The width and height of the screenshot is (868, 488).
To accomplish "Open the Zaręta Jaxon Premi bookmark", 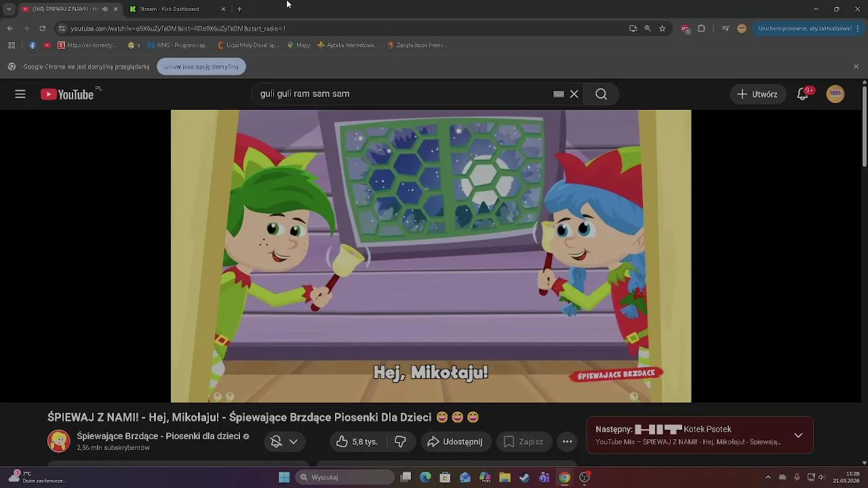I will pos(418,45).
